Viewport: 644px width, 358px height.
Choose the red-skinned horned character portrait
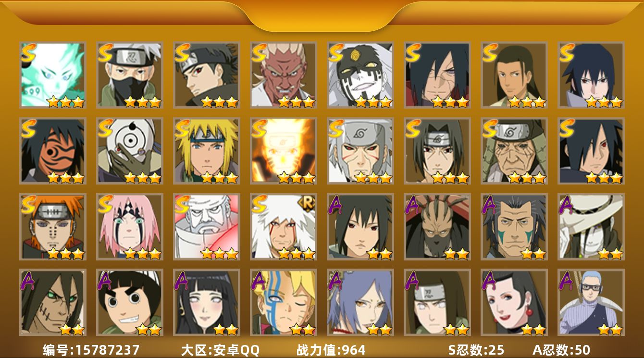tap(284, 75)
